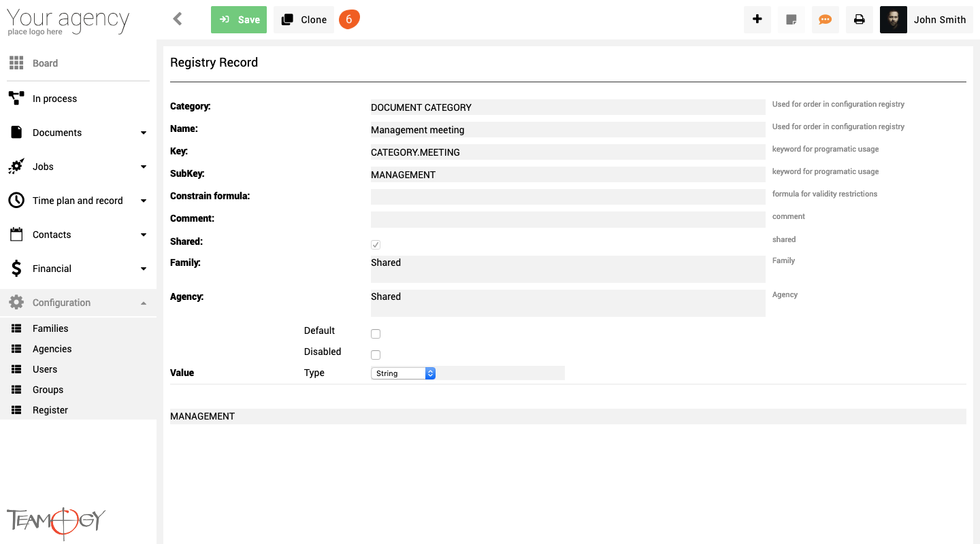Toggle the Shared checkbox
The height and width of the screenshot is (544, 980).
376,245
